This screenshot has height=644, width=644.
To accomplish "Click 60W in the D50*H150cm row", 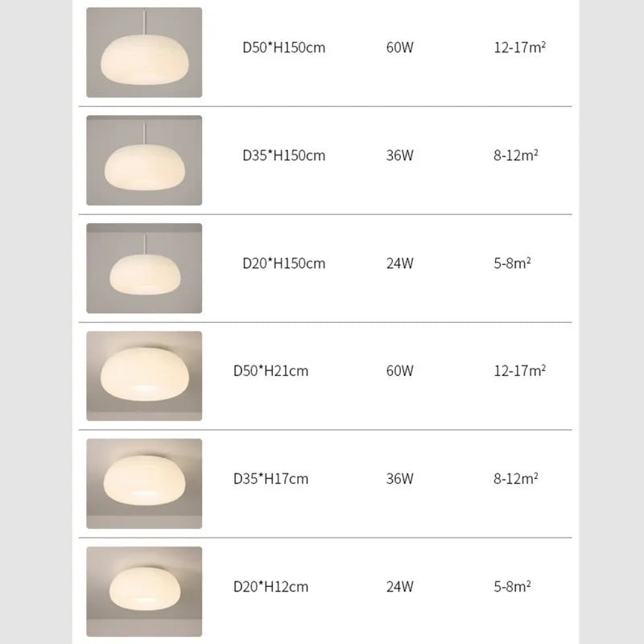I will (x=400, y=47).
